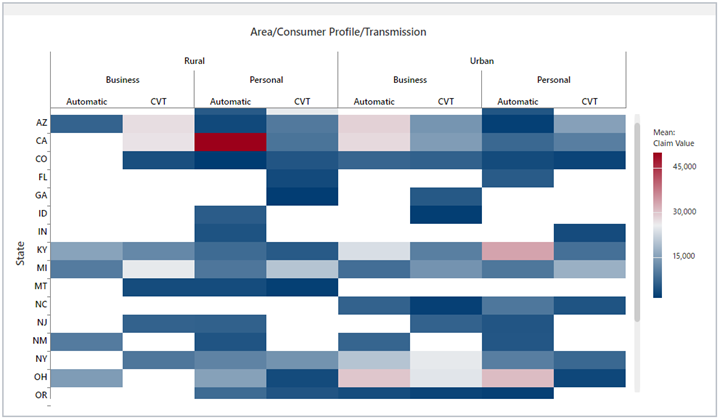Select the light MI Rural Business CVT cell
The height and width of the screenshot is (420, 720).
(x=158, y=269)
